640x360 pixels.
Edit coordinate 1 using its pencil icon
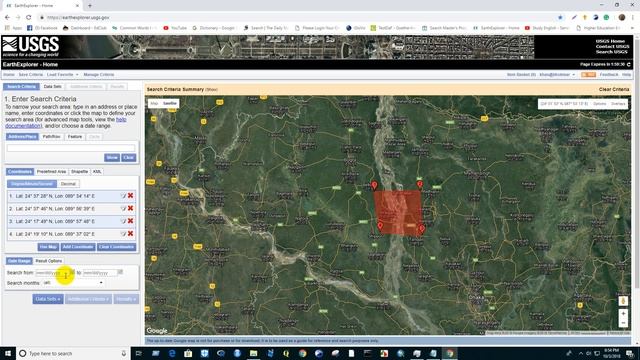tap(123, 196)
